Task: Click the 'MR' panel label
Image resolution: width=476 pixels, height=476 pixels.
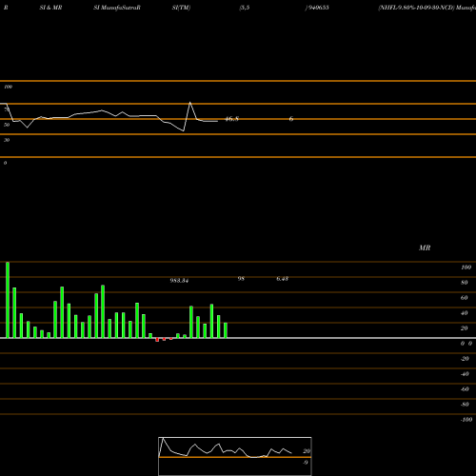Action: coord(425,248)
